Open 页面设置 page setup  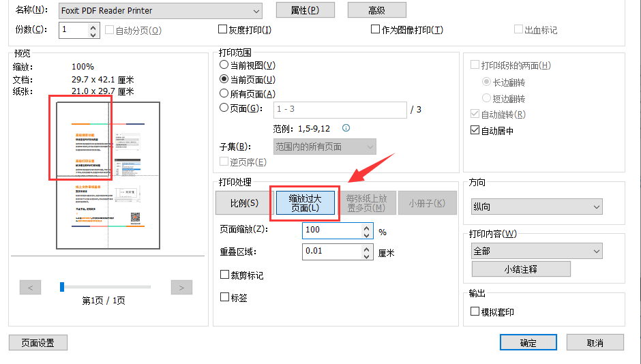(x=38, y=343)
